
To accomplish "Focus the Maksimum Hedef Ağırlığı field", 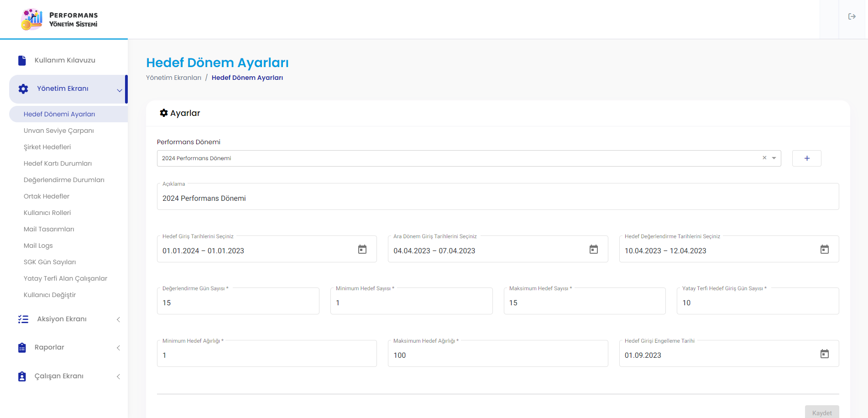I will click(497, 355).
